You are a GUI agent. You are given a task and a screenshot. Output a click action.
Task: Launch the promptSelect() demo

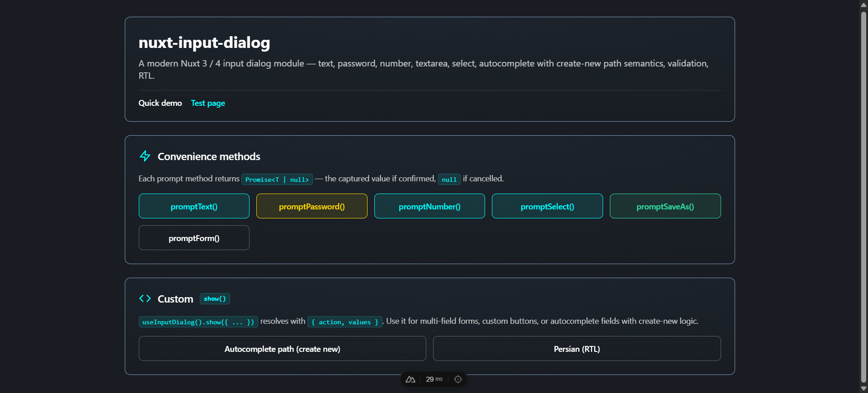(547, 206)
